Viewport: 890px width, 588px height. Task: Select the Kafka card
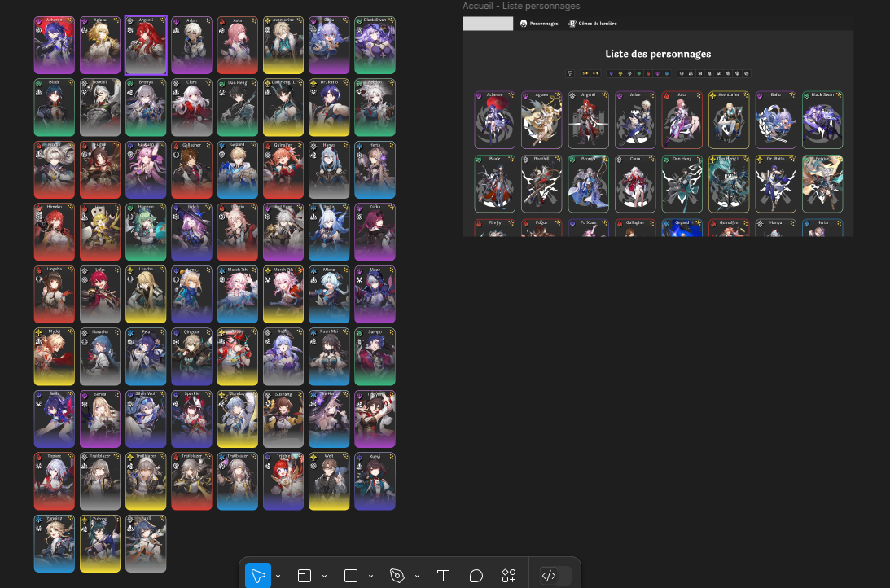pyautogui.click(x=375, y=232)
